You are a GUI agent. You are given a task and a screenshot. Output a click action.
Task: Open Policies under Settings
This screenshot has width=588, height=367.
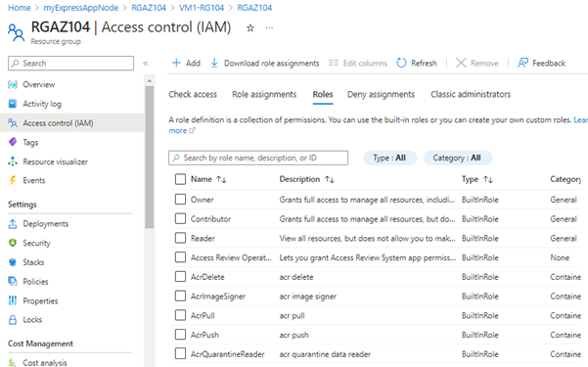[x=35, y=282]
